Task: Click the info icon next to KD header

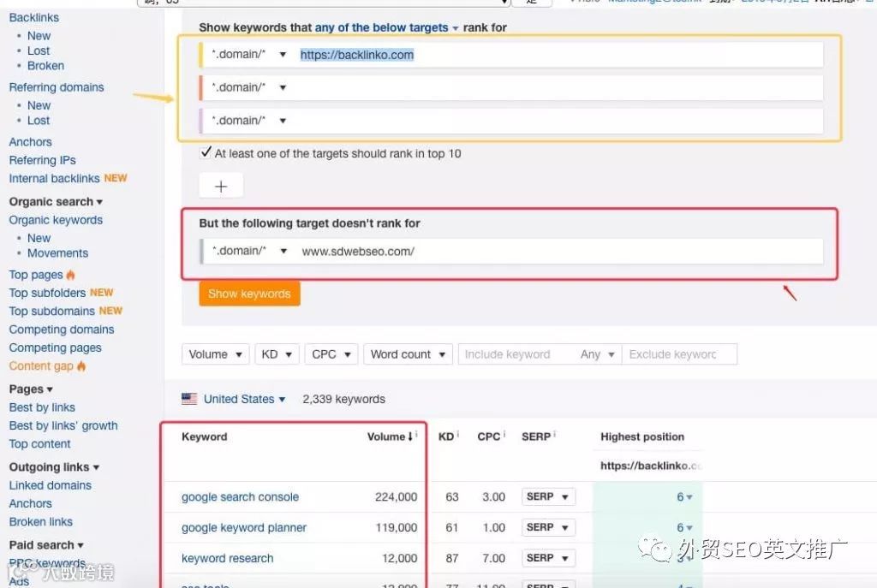Action: click(457, 434)
